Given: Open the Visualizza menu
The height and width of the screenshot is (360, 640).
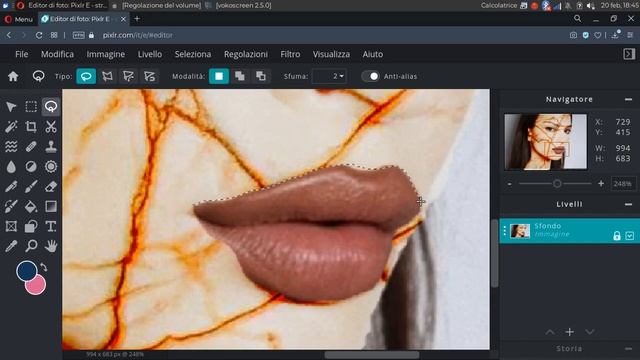Looking at the screenshot, I should click(x=331, y=54).
